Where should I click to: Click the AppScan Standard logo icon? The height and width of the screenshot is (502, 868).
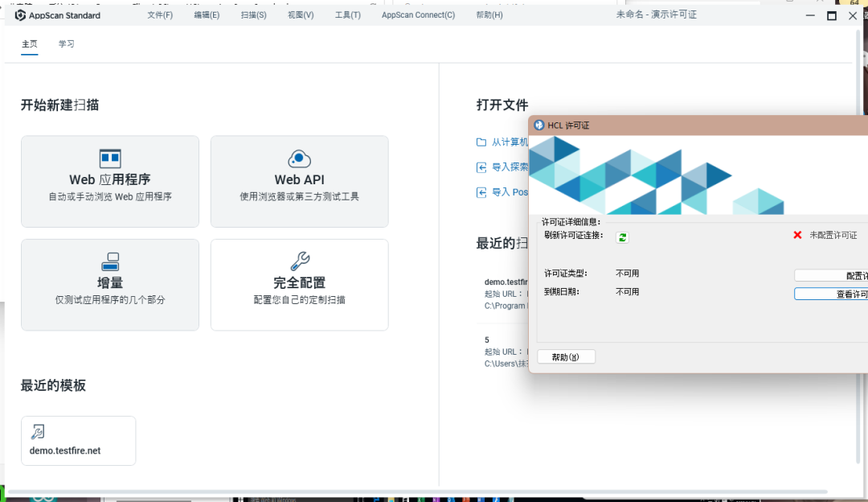20,15
